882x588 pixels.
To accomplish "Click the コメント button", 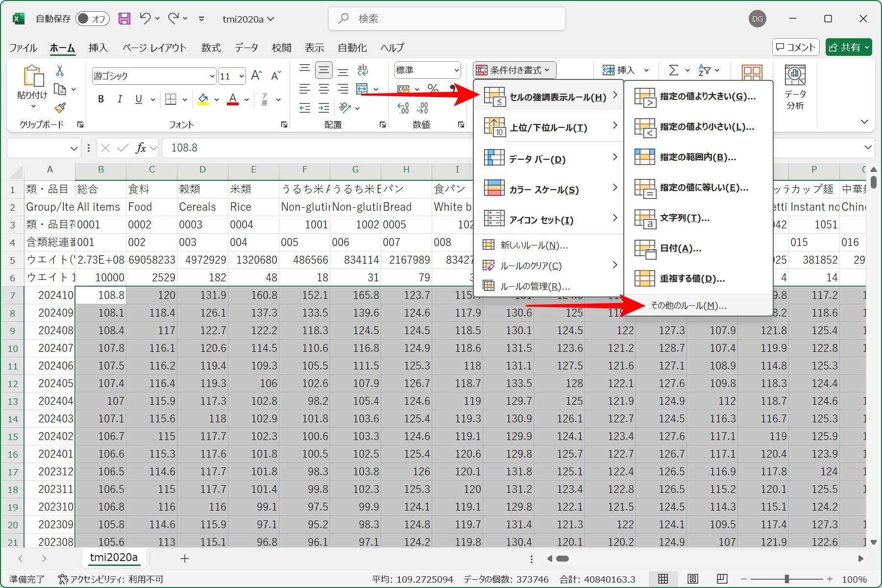I will (x=796, y=47).
